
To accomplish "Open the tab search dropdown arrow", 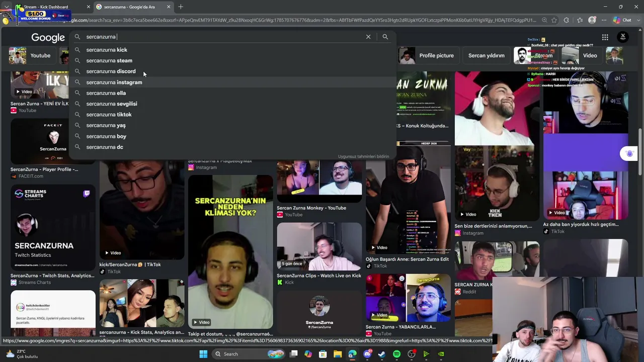I will (x=7, y=7).
